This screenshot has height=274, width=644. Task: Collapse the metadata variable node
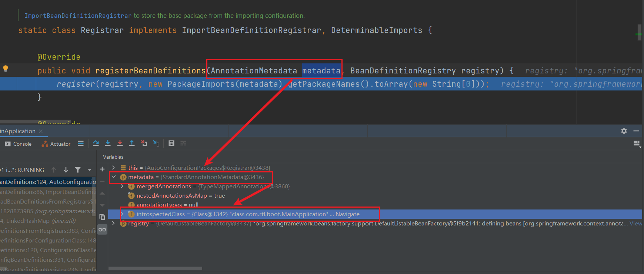coord(114,177)
